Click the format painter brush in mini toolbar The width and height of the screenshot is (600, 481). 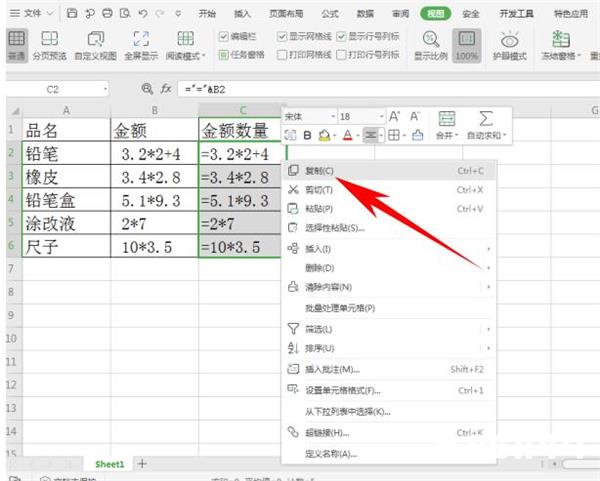click(418, 135)
